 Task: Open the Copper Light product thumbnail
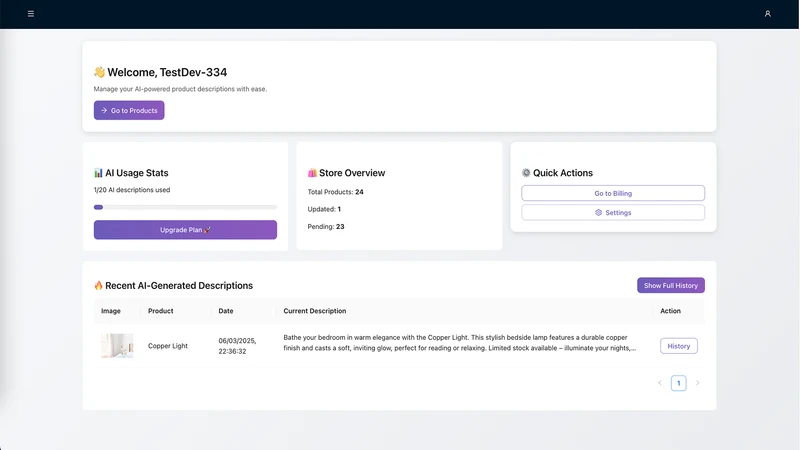(117, 346)
